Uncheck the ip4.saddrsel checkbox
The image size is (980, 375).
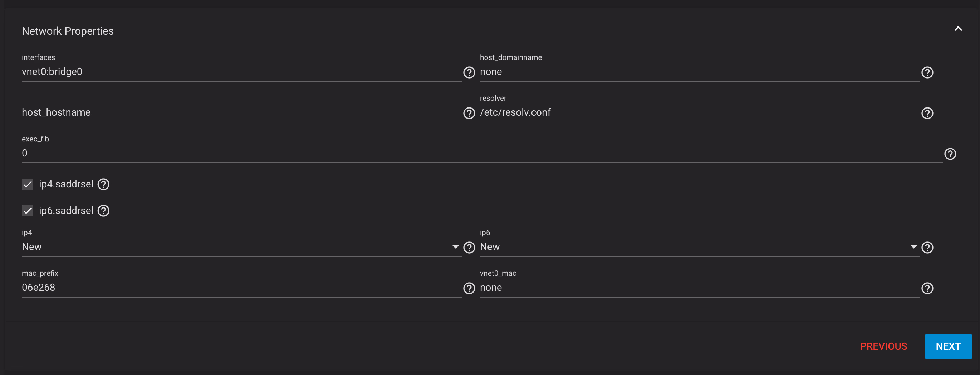tap(28, 184)
